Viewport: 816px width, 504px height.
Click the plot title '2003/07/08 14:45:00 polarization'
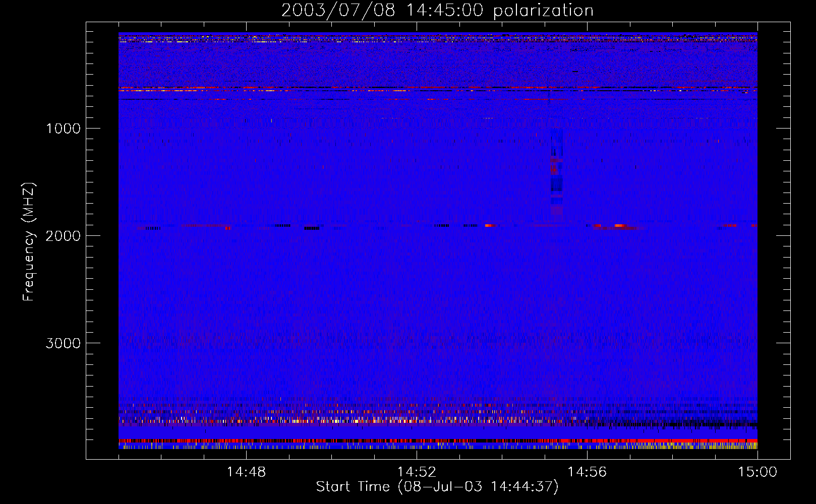pos(437,10)
